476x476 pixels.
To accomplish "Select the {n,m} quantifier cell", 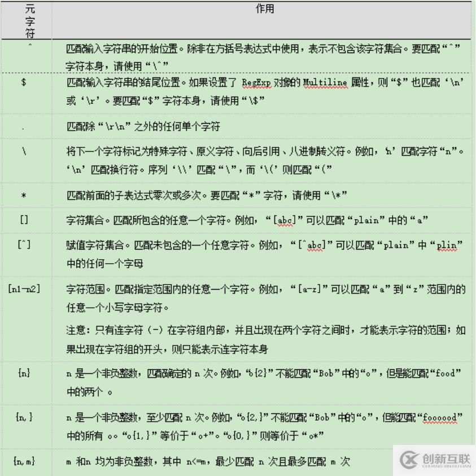I will [x=27, y=461].
